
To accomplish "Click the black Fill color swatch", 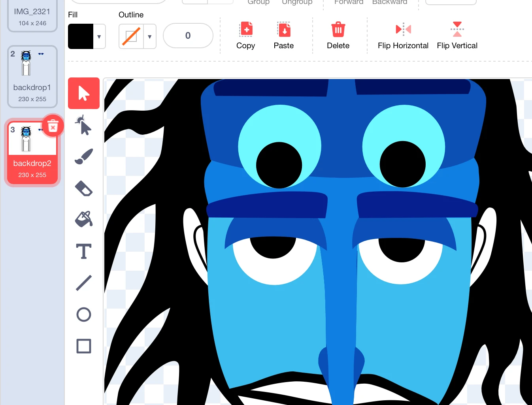I will pyautogui.click(x=81, y=36).
